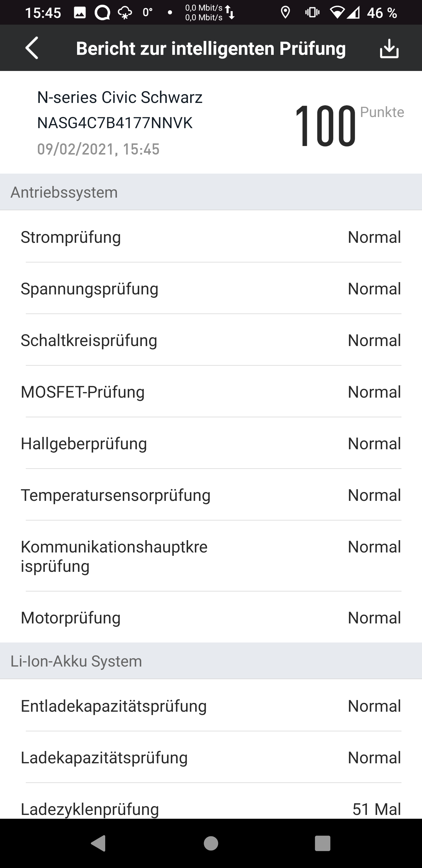Tap the image notification icon
Screen dimensions: 422x868
click(x=80, y=13)
